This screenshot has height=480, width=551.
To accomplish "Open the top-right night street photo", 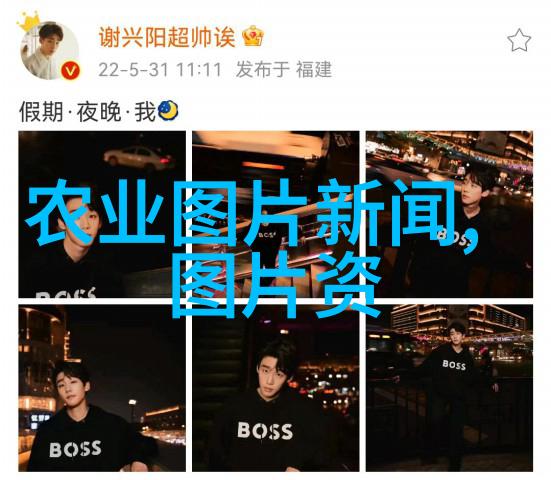I will [x=449, y=214].
